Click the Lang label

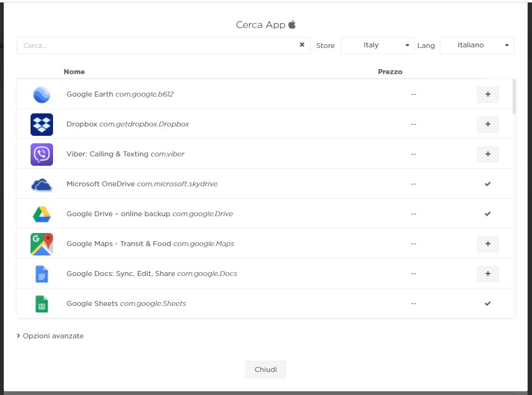(426, 45)
